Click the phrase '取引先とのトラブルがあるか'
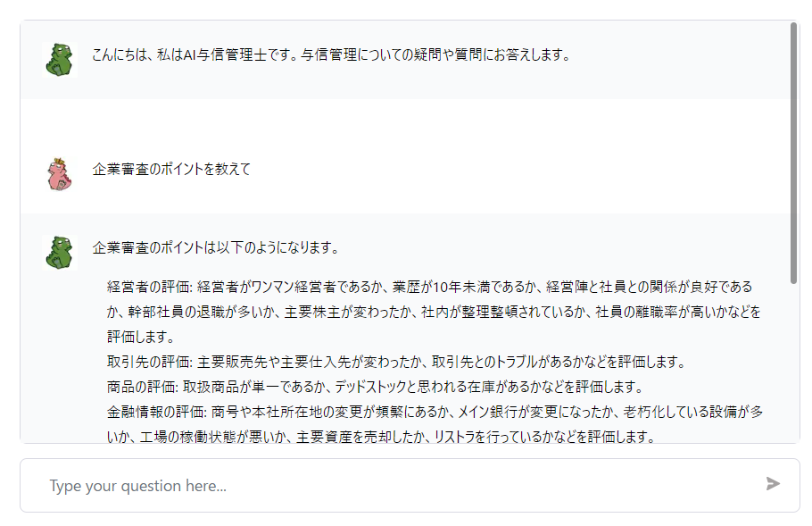Screen dimensions: 812x526 click(519, 363)
